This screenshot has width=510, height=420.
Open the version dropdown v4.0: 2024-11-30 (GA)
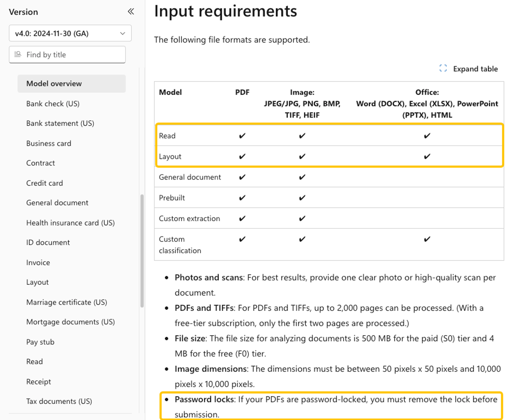coord(70,33)
